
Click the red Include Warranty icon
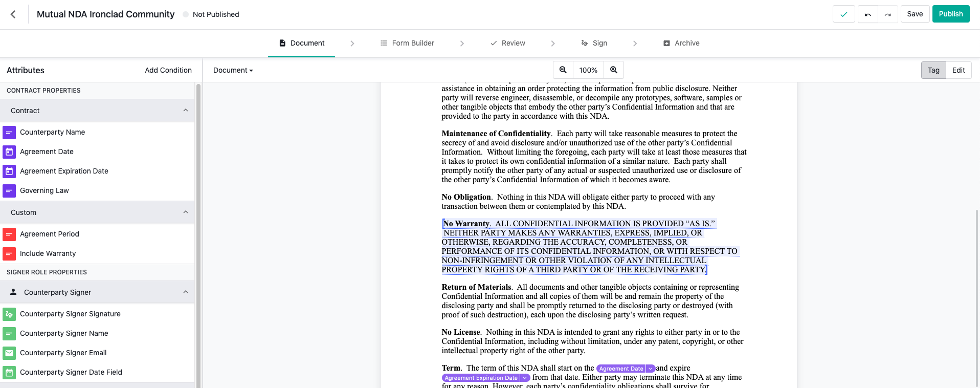(x=9, y=254)
